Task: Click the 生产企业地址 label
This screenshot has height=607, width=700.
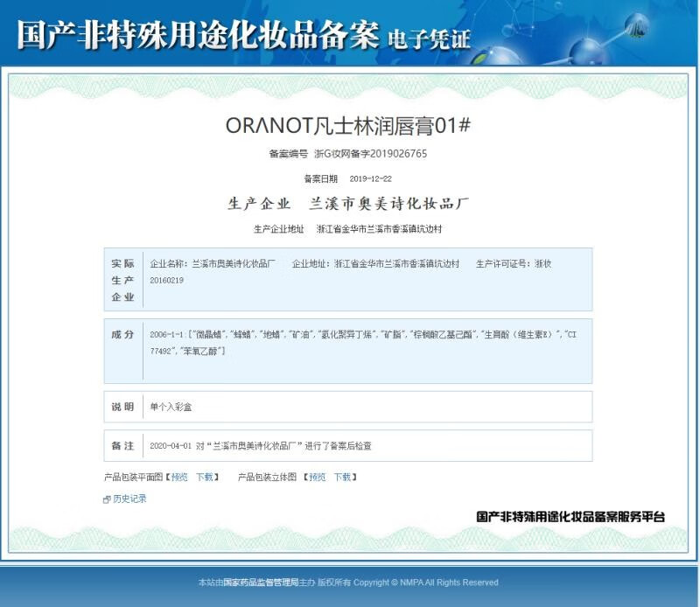Action: [x=278, y=229]
